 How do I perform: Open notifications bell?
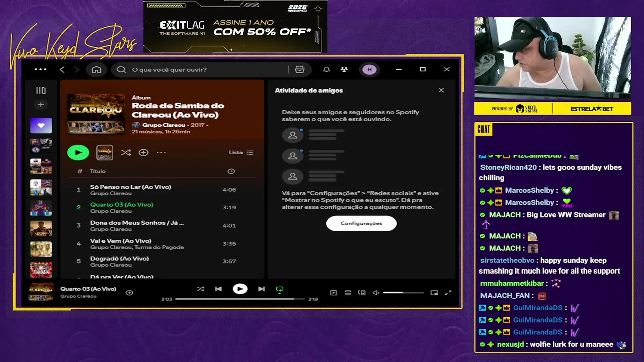326,70
